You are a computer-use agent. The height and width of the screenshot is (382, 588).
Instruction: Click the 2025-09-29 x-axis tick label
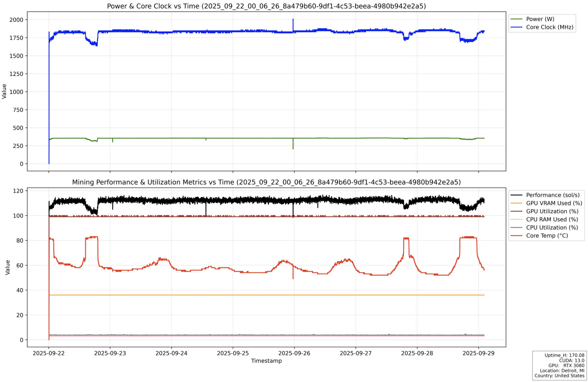click(478, 353)
